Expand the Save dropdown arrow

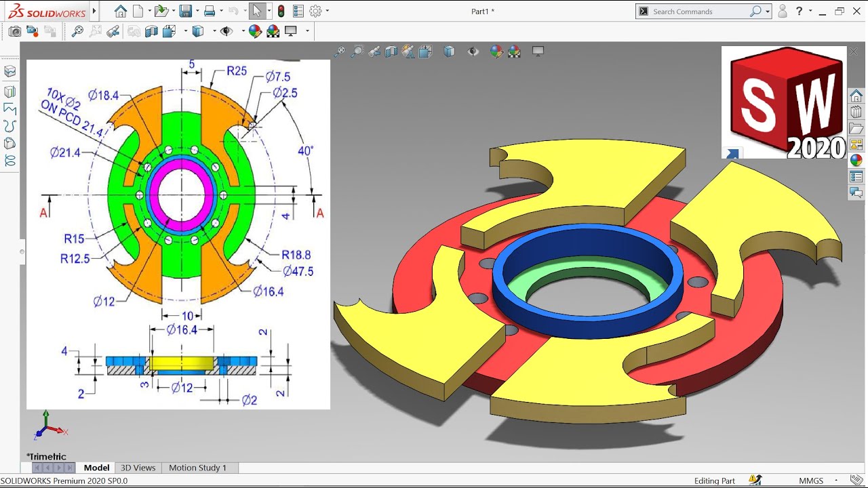tap(196, 11)
